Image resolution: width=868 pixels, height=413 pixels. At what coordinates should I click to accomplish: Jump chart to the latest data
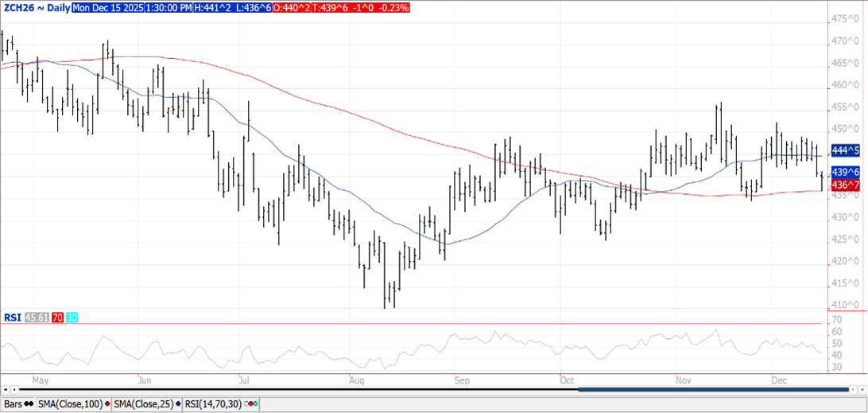(x=863, y=390)
